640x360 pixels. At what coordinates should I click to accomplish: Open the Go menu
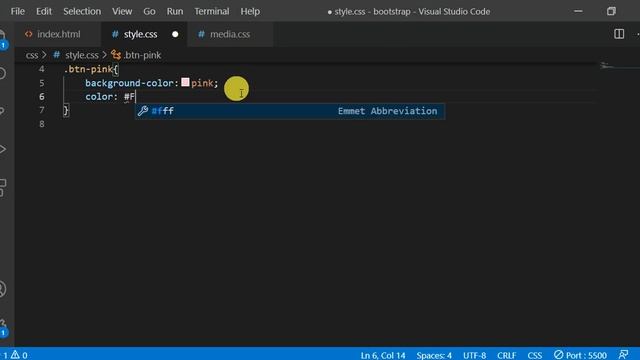[x=149, y=11]
